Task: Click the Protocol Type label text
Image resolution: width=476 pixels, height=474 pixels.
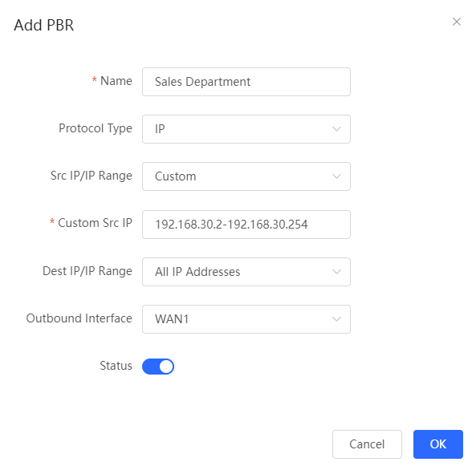Action: 96,128
